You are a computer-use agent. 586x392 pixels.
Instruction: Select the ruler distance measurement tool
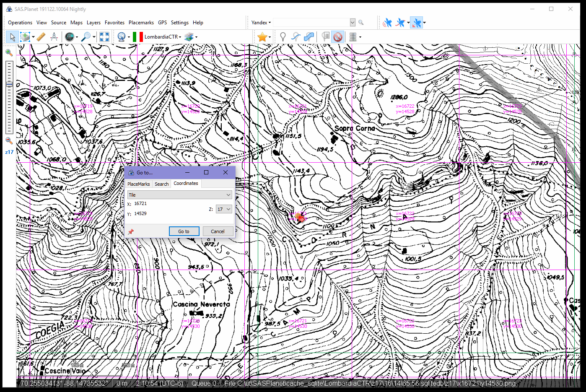pyautogui.click(x=41, y=37)
